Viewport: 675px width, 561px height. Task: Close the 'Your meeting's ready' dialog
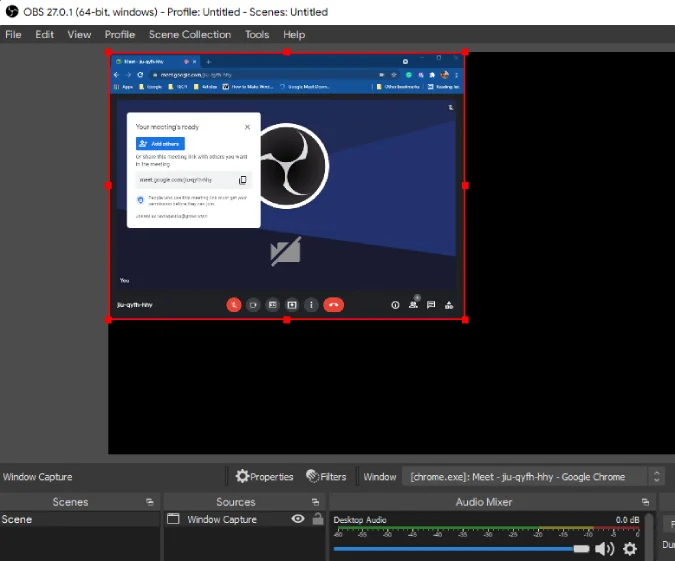[x=247, y=127]
